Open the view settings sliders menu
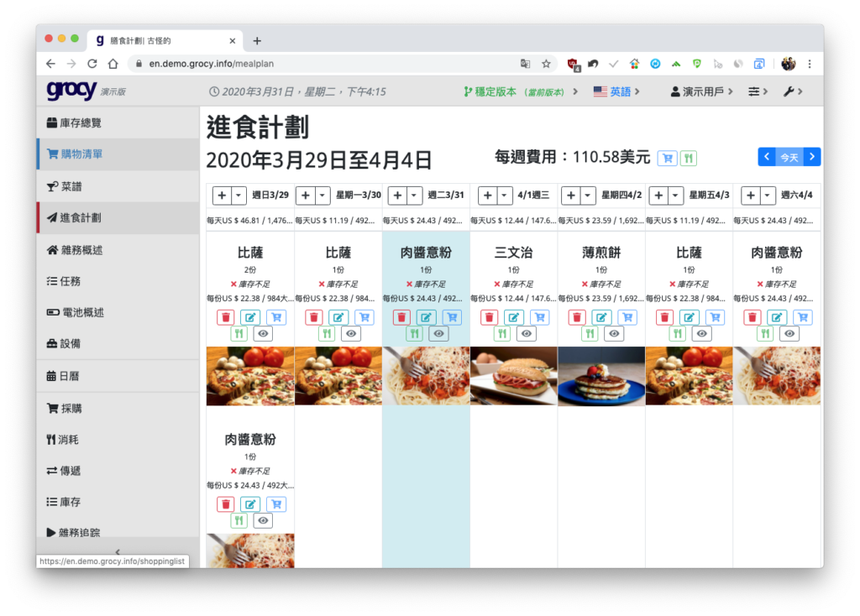 tap(758, 91)
